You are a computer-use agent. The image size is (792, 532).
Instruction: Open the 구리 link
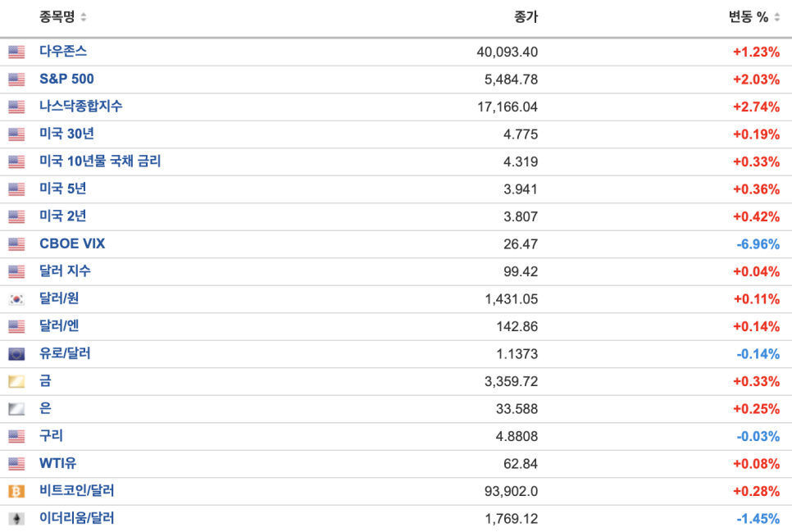click(x=51, y=435)
